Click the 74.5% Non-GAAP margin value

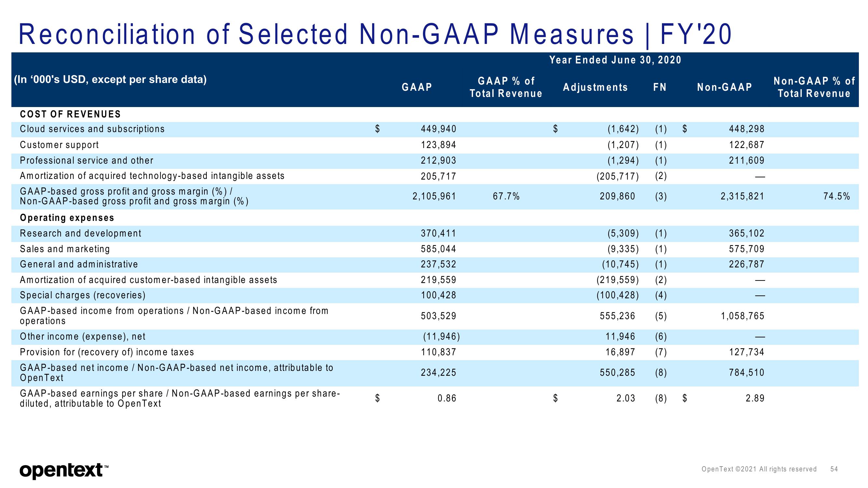pos(837,196)
